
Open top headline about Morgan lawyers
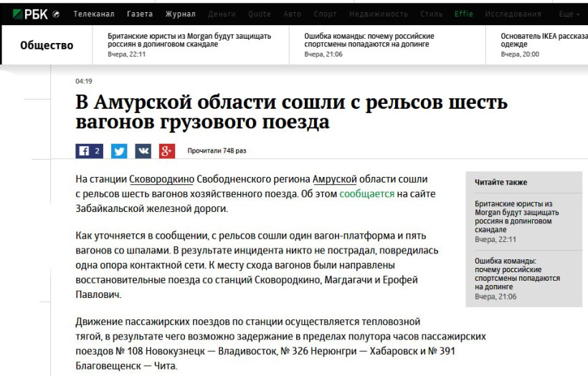[189, 40]
